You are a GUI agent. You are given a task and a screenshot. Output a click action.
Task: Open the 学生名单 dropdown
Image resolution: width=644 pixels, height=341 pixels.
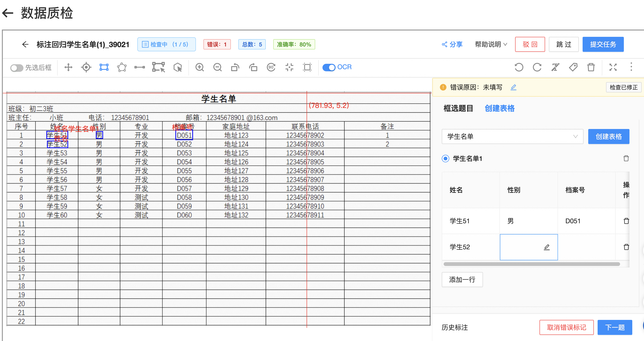[513, 136]
